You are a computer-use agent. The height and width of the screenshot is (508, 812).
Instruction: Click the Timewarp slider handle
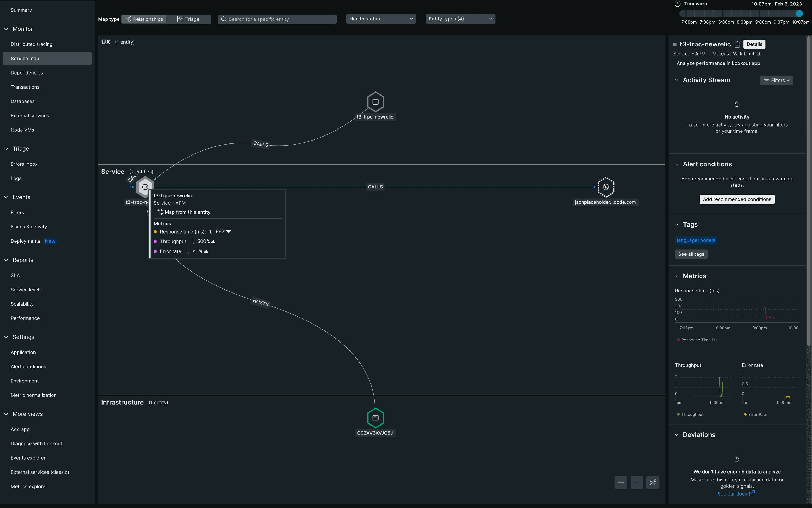pyautogui.click(x=799, y=14)
